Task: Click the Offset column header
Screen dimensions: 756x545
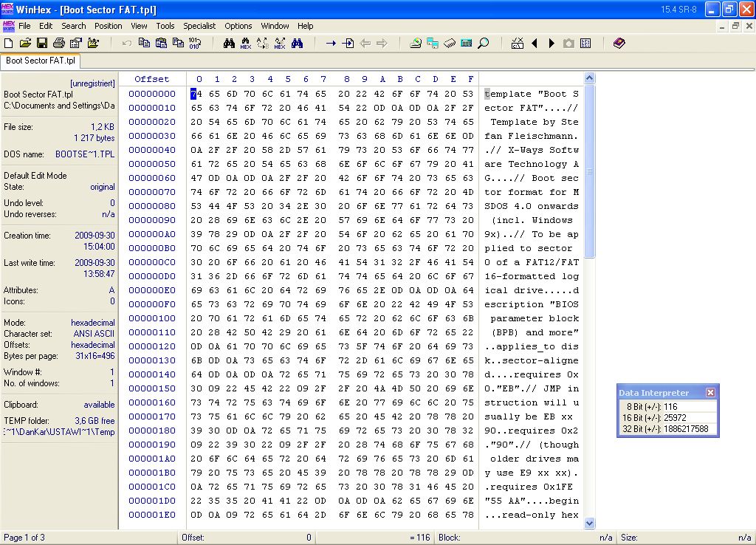Action: 152,79
